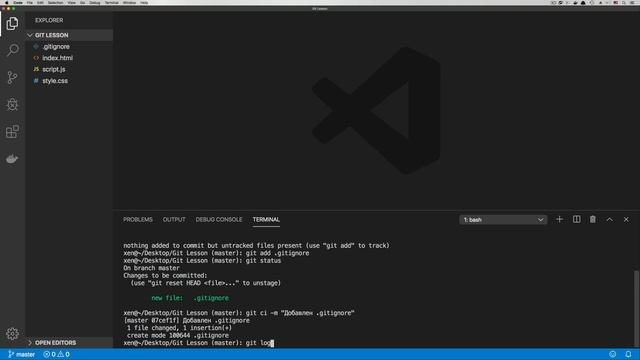Click the 'git log' command input line
640x360 pixels.
(x=198, y=343)
